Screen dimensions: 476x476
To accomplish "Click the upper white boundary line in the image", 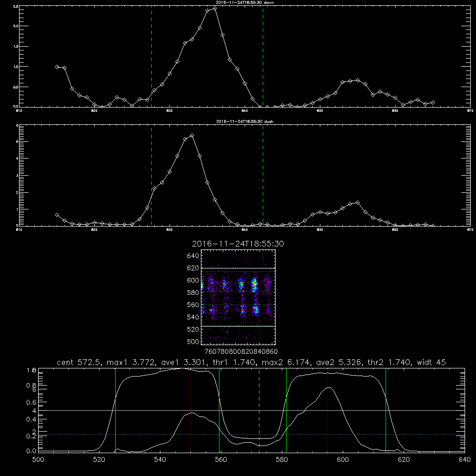I will pos(238,268).
